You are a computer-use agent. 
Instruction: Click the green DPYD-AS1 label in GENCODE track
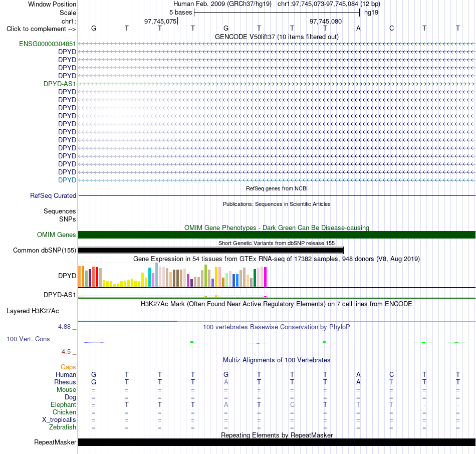[x=60, y=84]
